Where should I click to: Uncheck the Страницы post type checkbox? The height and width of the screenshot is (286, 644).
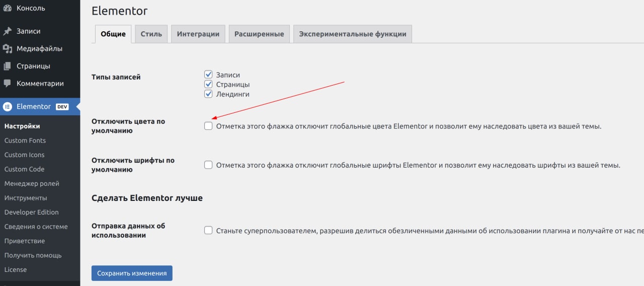pyautogui.click(x=208, y=84)
